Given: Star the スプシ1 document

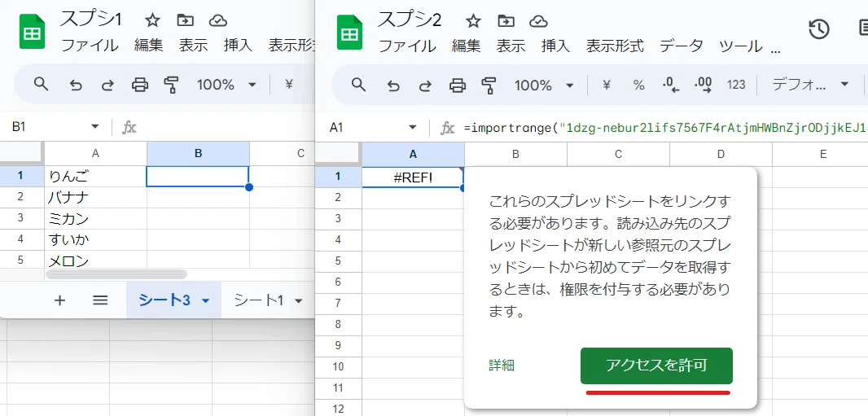Looking at the screenshot, I should click(152, 20).
